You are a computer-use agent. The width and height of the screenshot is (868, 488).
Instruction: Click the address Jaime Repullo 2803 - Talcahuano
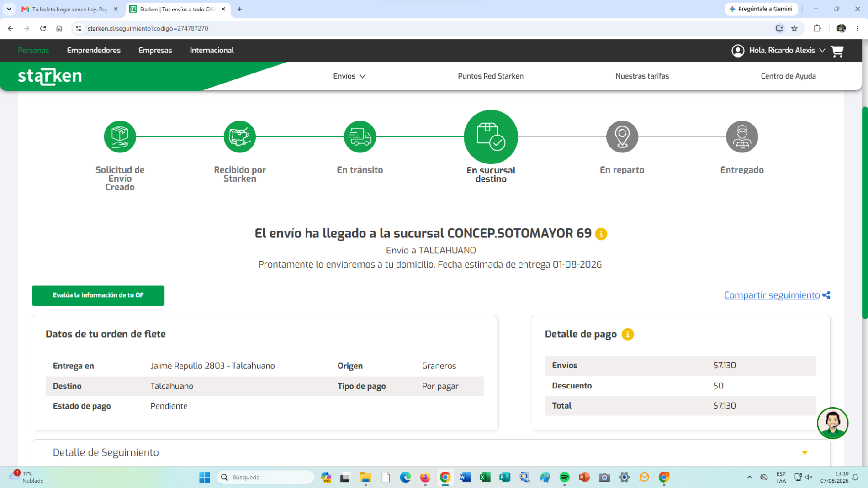point(212,366)
